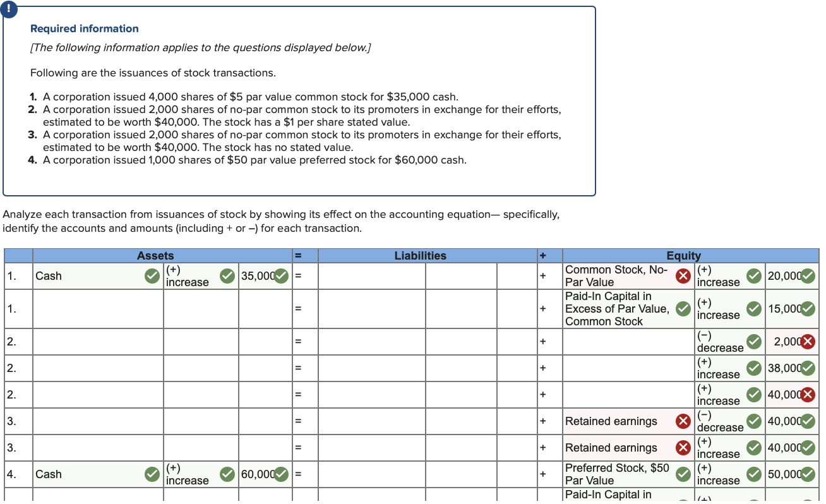Click green checkmark beside row 1 Cash account

click(x=151, y=276)
